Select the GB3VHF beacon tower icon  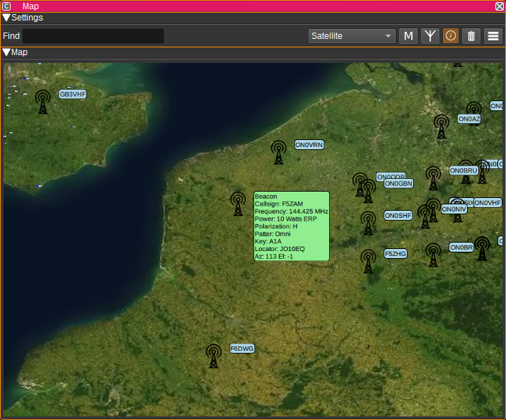(43, 102)
